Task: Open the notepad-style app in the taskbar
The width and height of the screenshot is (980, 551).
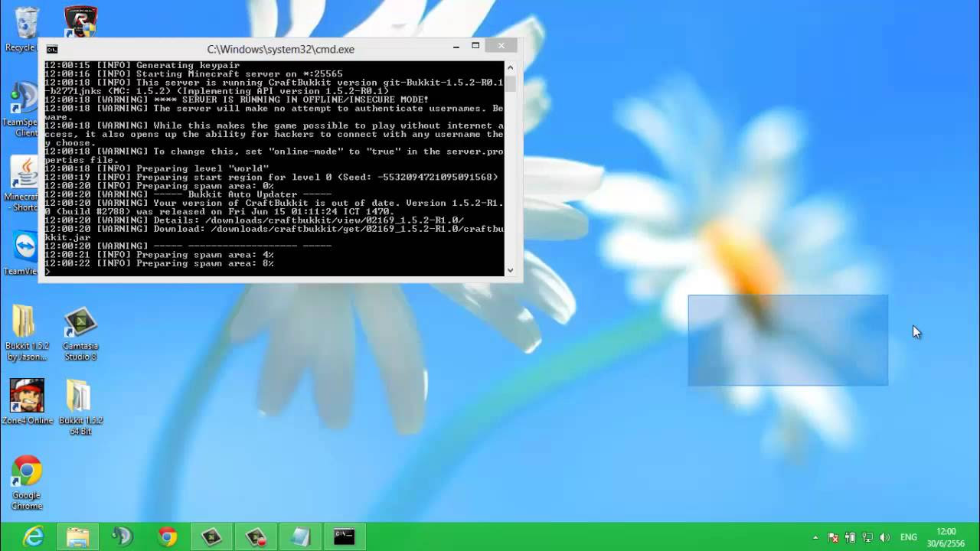Action: (300, 536)
